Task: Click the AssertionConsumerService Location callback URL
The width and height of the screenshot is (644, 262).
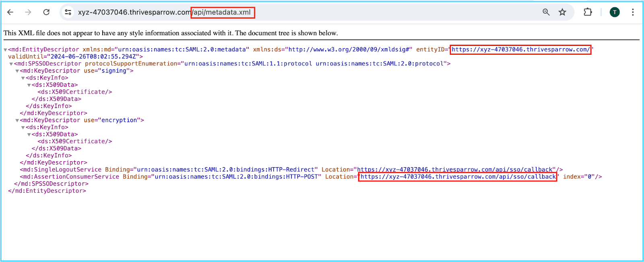Action: (458, 177)
